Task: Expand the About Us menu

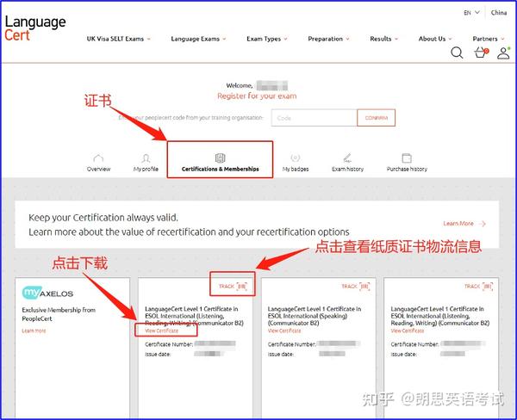Action: (435, 39)
